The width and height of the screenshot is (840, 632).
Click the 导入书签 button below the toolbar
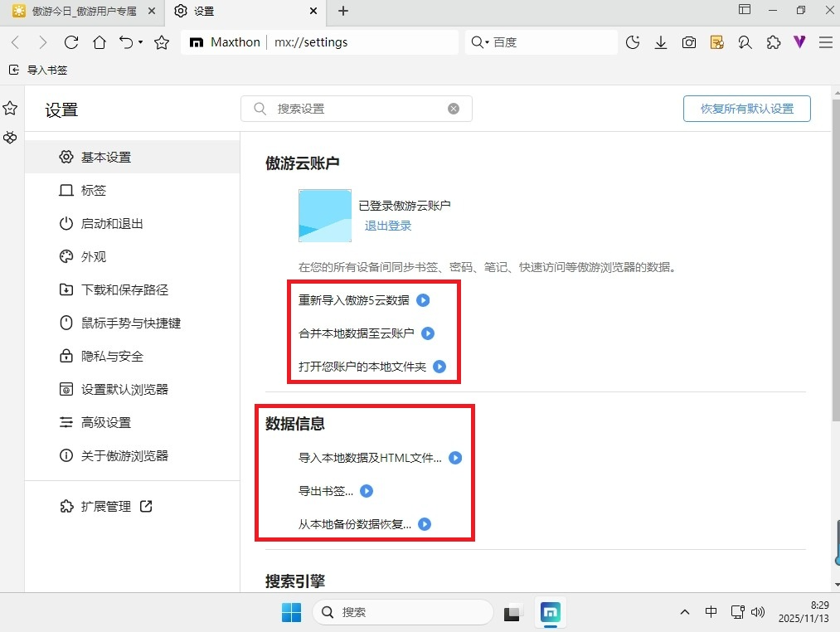point(38,70)
